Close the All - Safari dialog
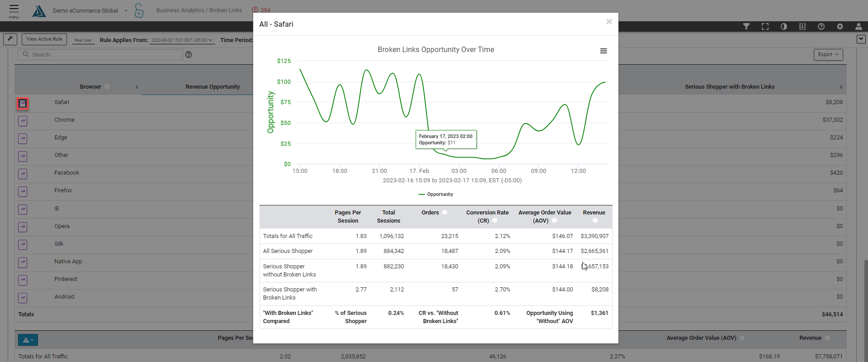Image resolution: width=868 pixels, height=362 pixels. [609, 22]
